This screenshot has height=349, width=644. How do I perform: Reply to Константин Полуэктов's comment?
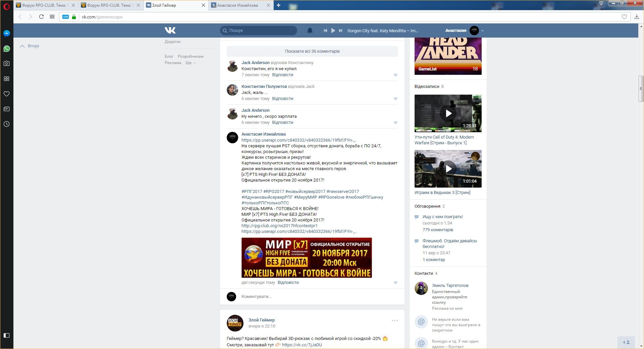click(x=283, y=99)
